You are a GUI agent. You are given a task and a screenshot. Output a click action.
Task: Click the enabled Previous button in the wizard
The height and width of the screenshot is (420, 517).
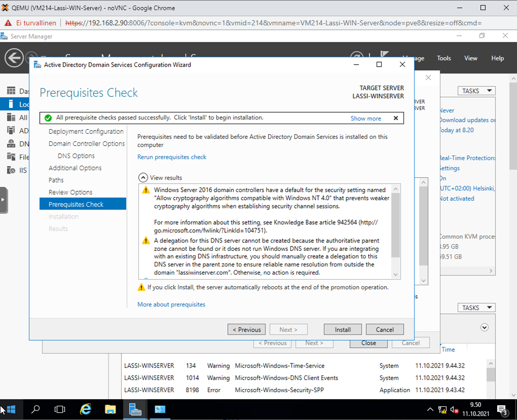tap(246, 329)
